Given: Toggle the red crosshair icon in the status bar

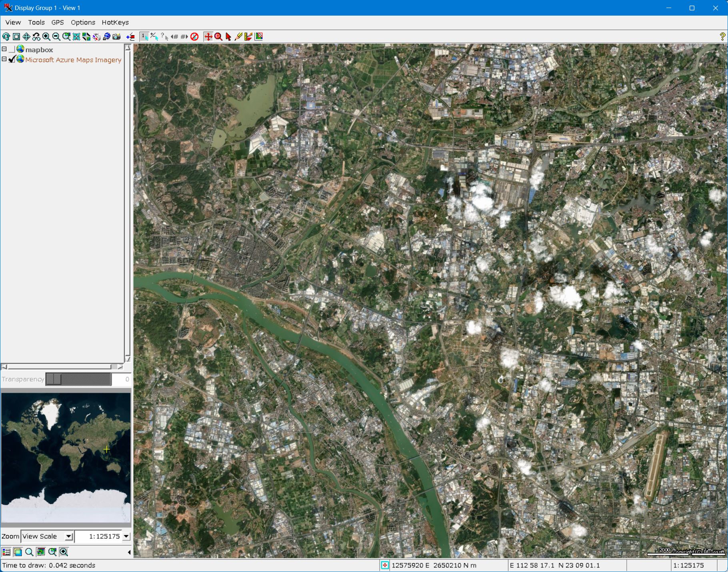Looking at the screenshot, I should click(384, 565).
